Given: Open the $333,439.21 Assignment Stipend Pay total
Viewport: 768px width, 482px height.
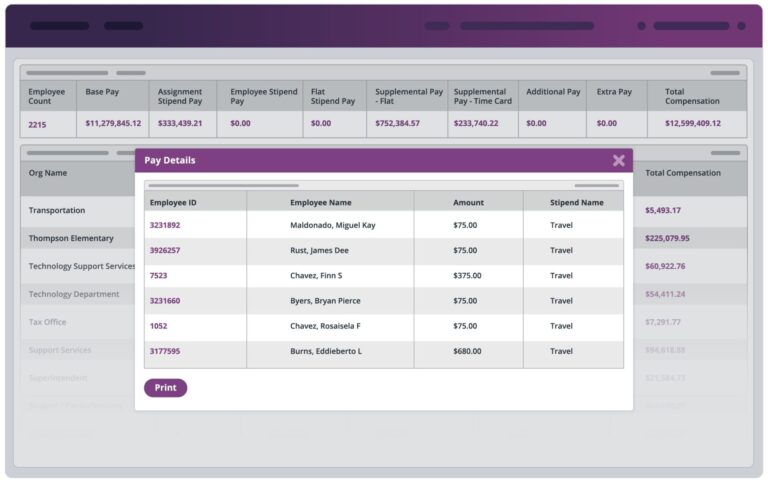Looking at the screenshot, I should coord(180,123).
